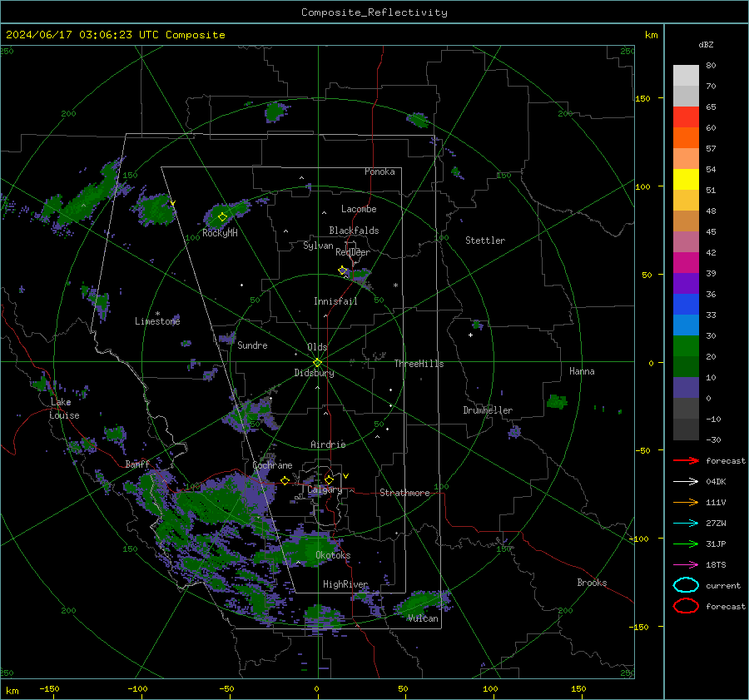Click the blue 33–36 dBZ color swatch

pos(686,305)
